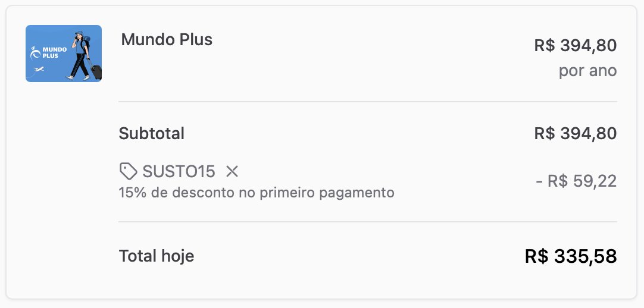Viewport: 644px width, 308px height.
Task: Click the R$ 394,80 yearly plan price
Action: tap(575, 45)
